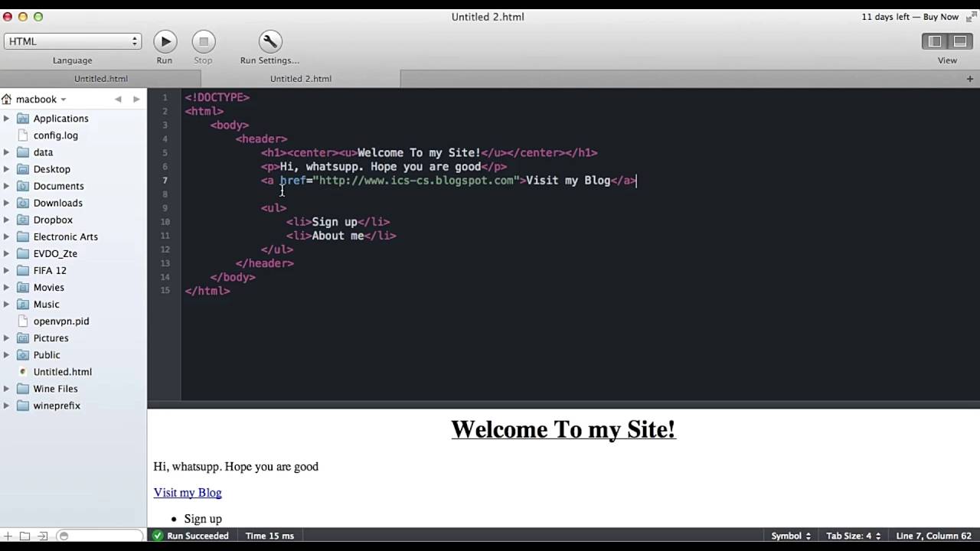Click the 11 days left Buy Now link
The height and width of the screenshot is (551, 980).
tap(910, 17)
